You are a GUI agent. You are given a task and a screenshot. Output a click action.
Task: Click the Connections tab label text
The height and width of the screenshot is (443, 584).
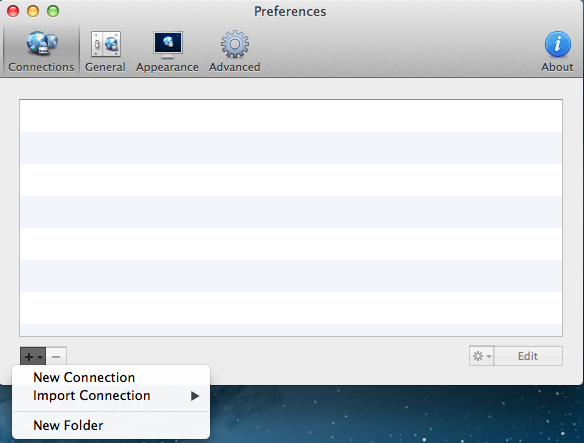pyautogui.click(x=41, y=67)
